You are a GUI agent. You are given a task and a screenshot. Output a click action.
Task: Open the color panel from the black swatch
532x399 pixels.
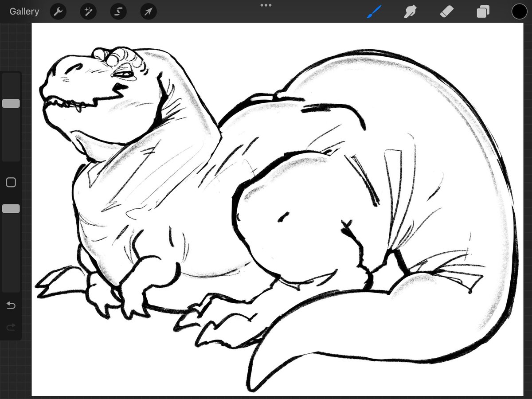[519, 12]
